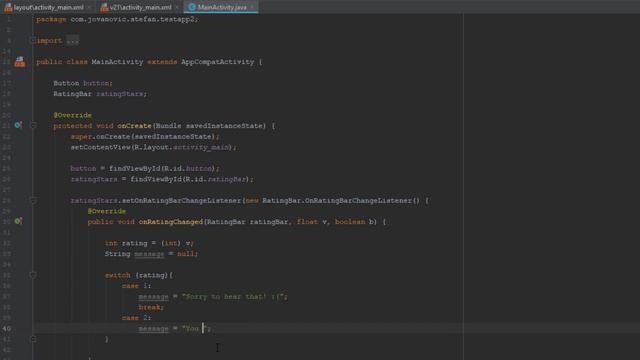
Task: Click setOnRatingBarChangeListener method call
Action: pyautogui.click(x=182, y=200)
